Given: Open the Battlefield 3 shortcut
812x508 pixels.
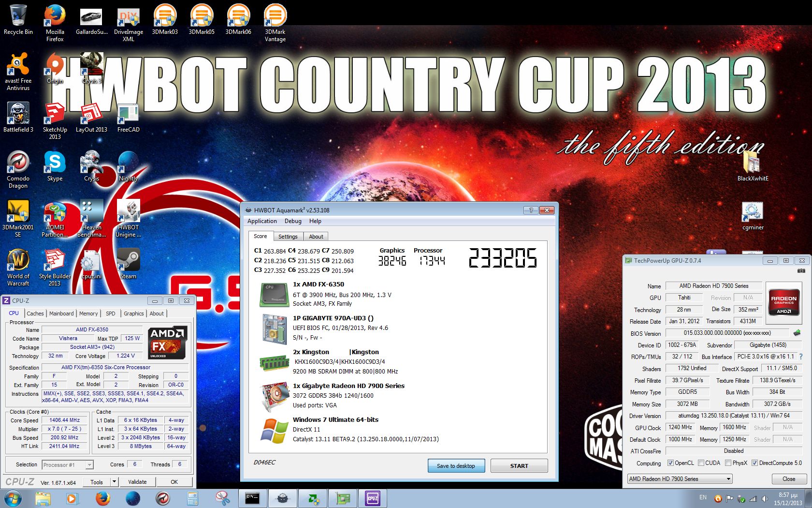Looking at the screenshot, I should 18,117.
